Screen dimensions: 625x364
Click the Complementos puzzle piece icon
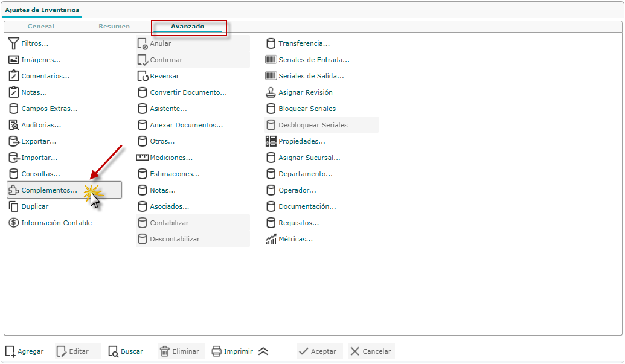click(x=13, y=190)
